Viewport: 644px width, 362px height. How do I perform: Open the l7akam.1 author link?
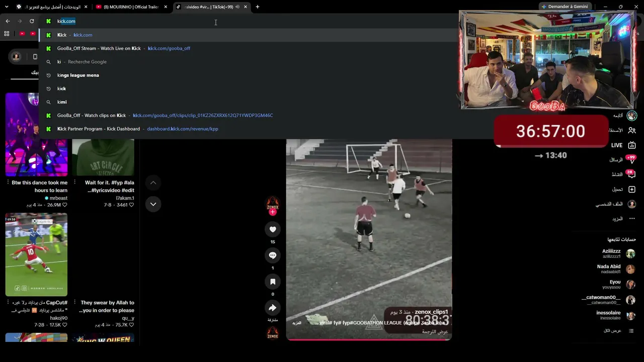[125, 198]
